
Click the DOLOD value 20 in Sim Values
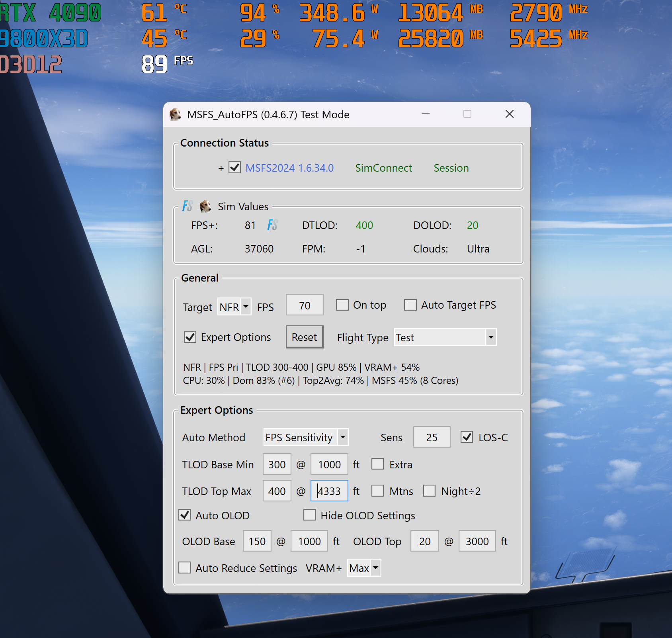pos(473,225)
